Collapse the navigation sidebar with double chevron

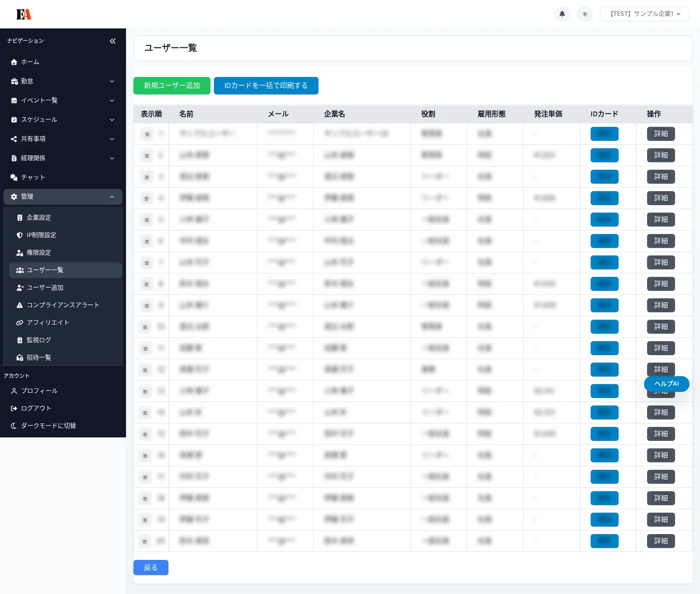point(112,41)
